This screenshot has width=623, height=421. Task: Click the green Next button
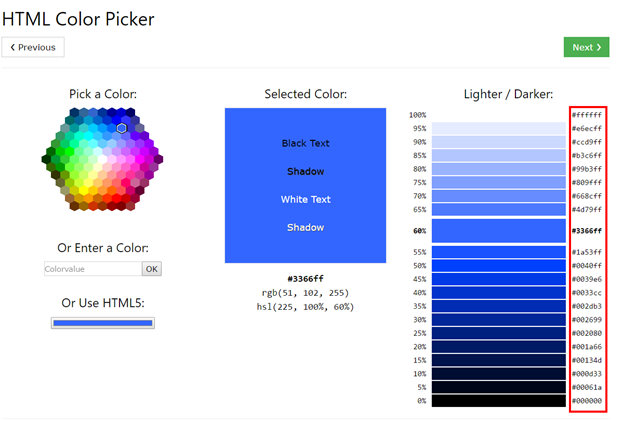(x=586, y=47)
